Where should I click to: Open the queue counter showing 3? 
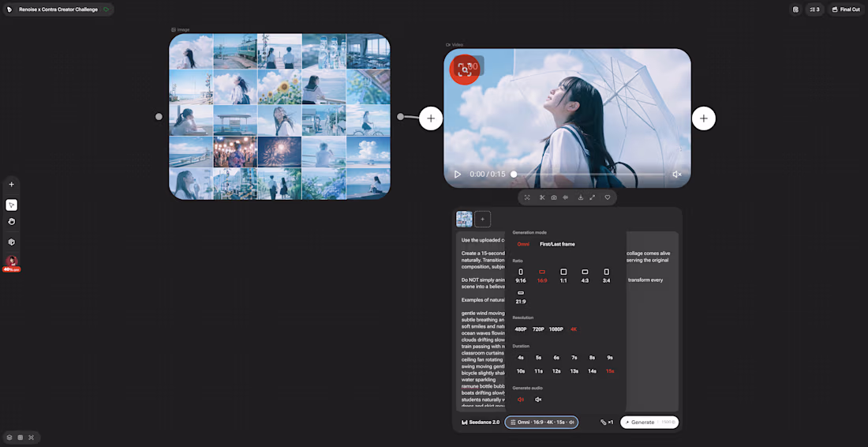[814, 9]
